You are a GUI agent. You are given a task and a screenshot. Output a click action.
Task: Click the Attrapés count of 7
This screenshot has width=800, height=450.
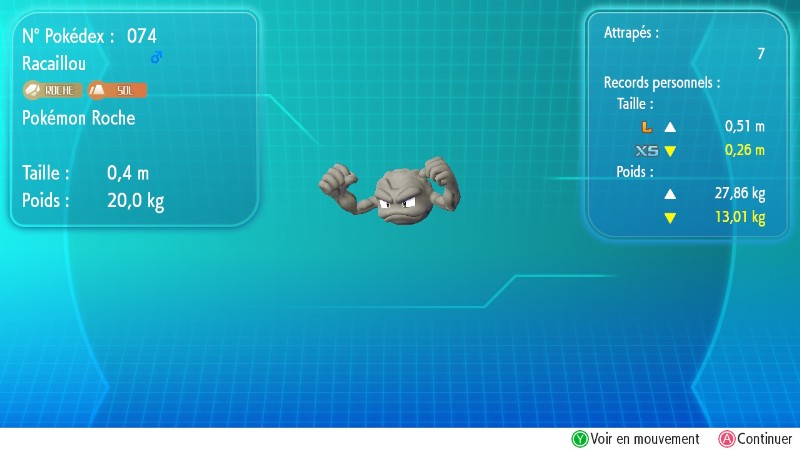[x=760, y=54]
